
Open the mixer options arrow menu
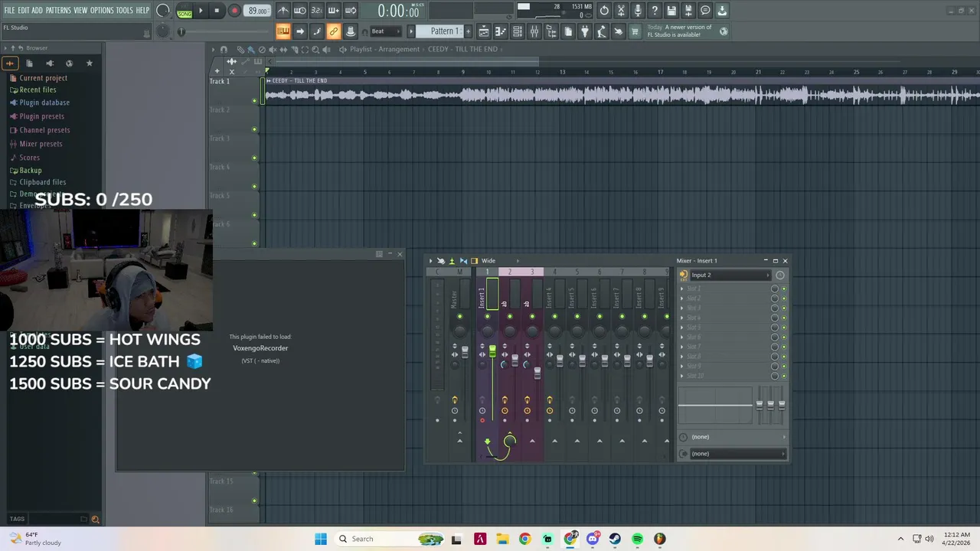pyautogui.click(x=430, y=261)
